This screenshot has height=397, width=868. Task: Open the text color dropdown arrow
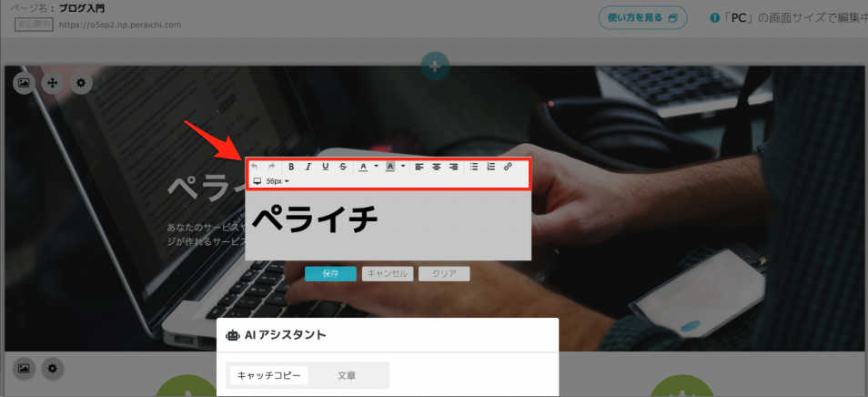(376, 167)
